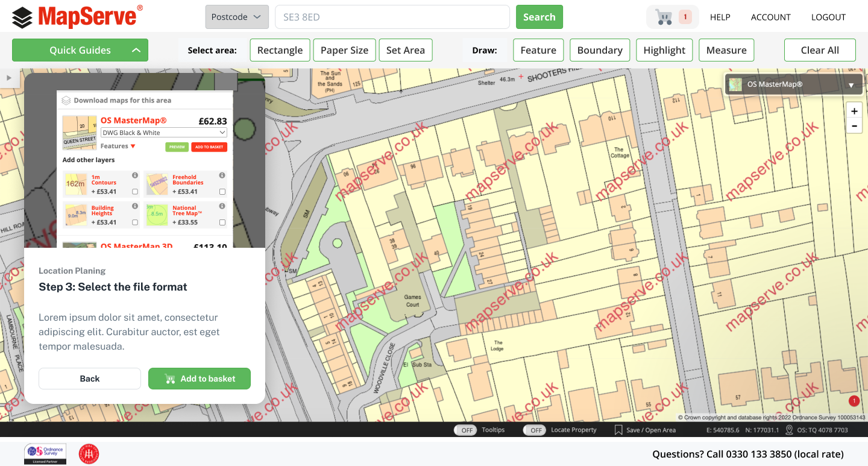Tick the National Tree Map checkbox
Image resolution: width=868 pixels, height=466 pixels.
222,222
